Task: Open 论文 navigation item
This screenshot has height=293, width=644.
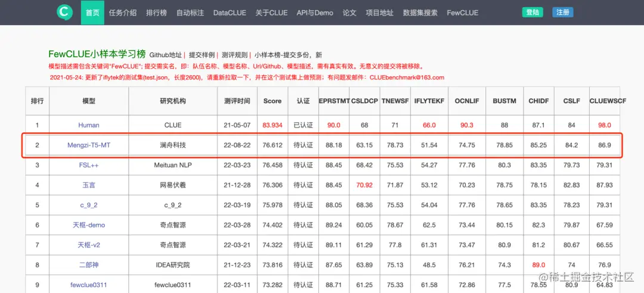Action: pos(349,13)
